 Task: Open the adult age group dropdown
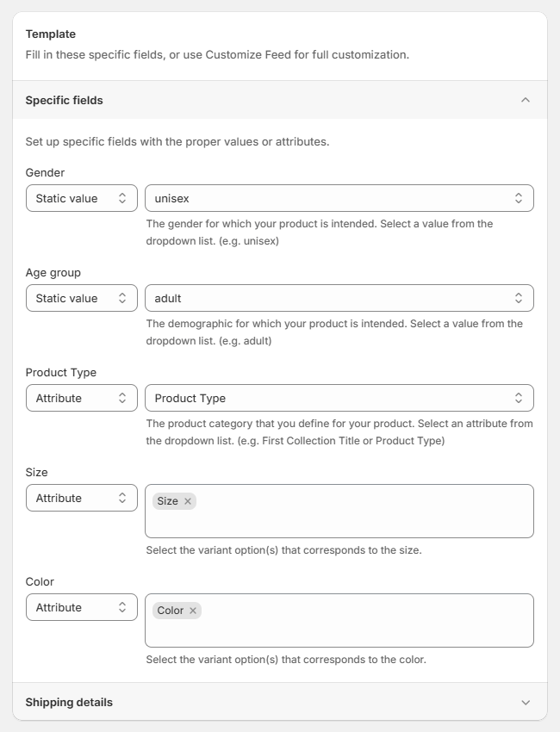pos(339,297)
